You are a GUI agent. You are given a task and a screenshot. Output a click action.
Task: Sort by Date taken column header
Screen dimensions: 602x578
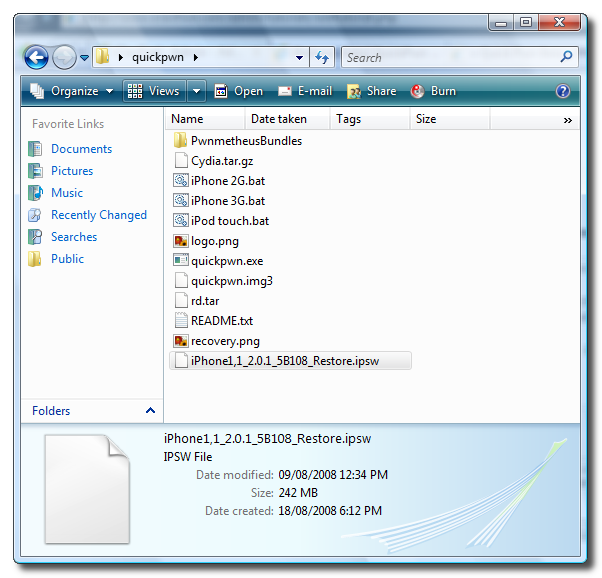click(x=287, y=119)
